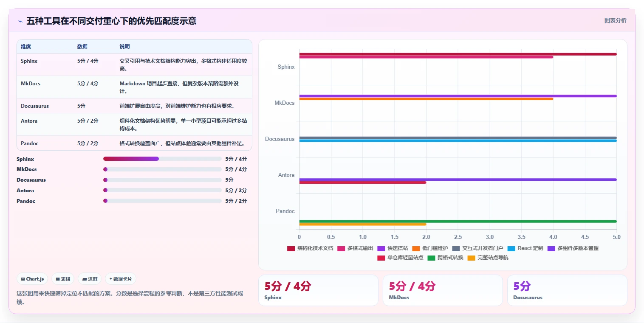The width and height of the screenshot is (644, 323).
Task: Click the chart title 五种工具在不同交付重心下
Action: [111, 21]
